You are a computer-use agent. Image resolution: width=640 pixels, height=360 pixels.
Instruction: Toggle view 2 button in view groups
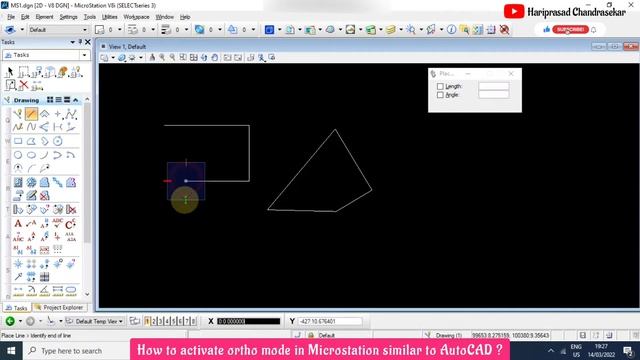(154, 321)
